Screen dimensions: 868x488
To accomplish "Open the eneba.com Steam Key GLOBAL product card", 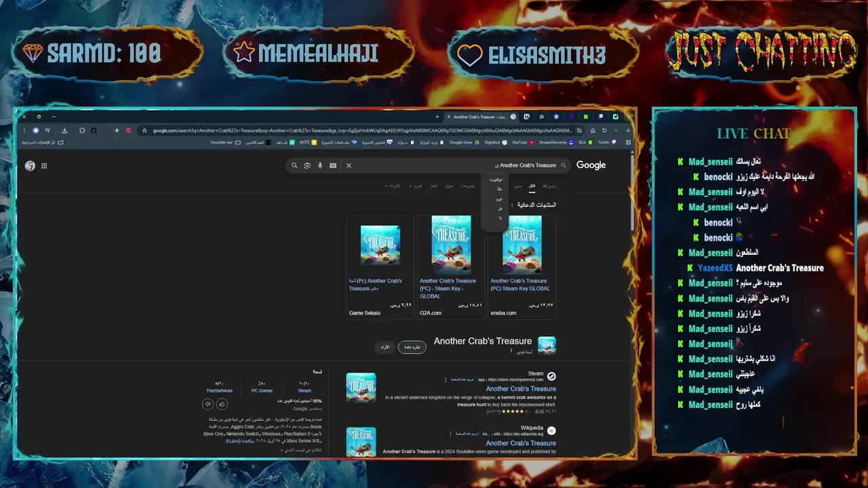I will coord(521,266).
